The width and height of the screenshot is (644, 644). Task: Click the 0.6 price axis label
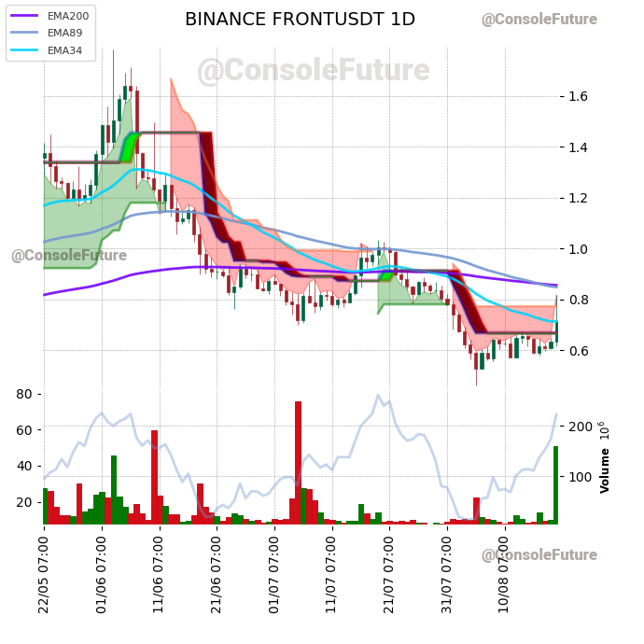click(579, 351)
